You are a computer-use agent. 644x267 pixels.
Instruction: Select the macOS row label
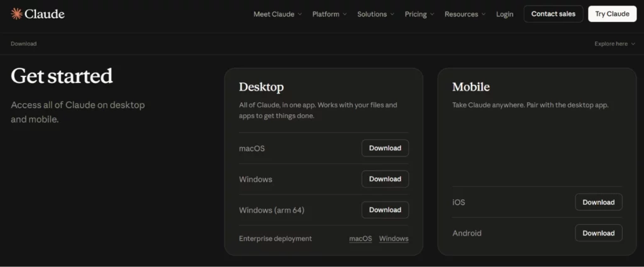252,148
